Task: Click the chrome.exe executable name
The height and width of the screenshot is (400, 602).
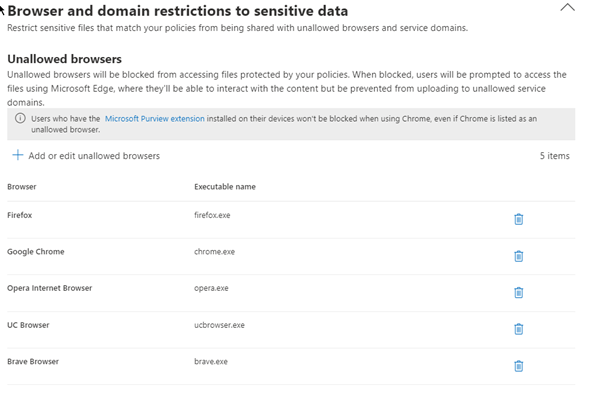Action: 214,252
